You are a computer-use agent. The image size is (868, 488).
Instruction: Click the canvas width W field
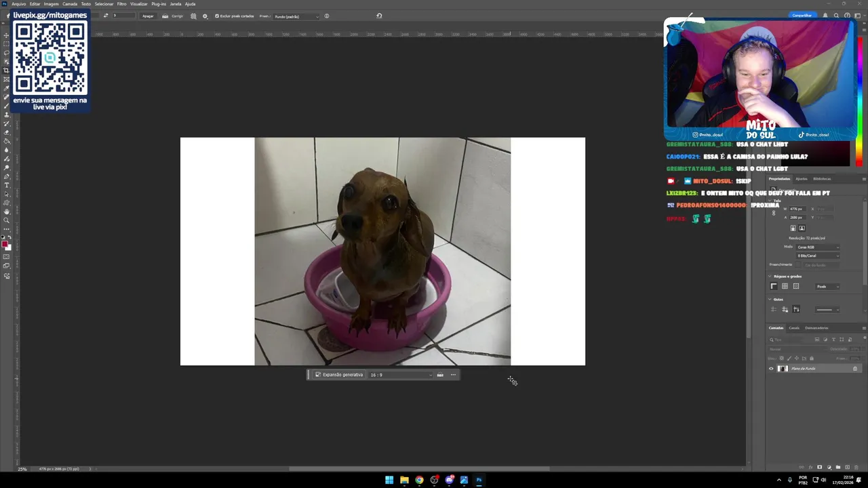pyautogui.click(x=796, y=209)
